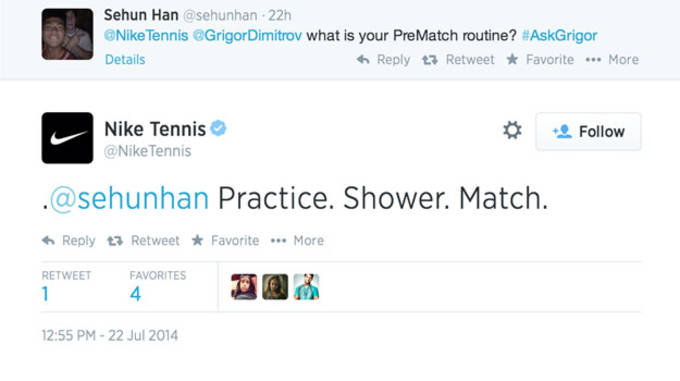Open More options on Sehun Han's tweet
Viewport: 680px width, 381px height.
pyautogui.click(x=612, y=59)
